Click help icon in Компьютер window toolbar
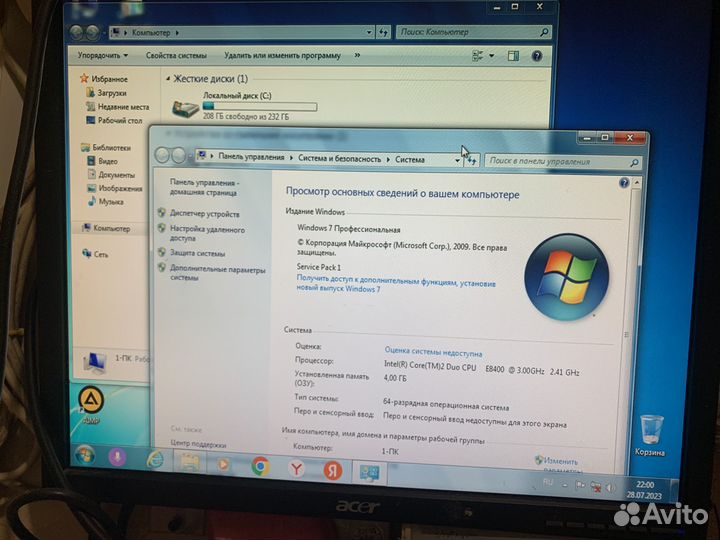 click(536, 56)
